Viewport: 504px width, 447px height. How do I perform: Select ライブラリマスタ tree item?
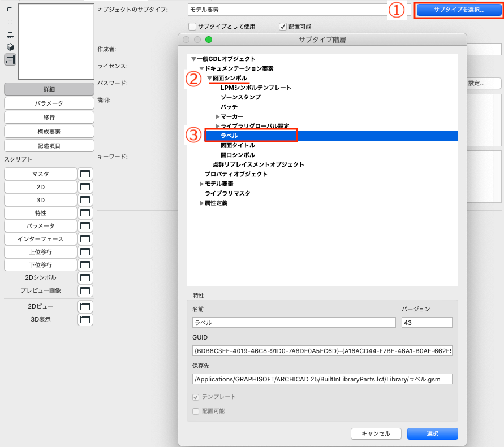pyautogui.click(x=227, y=193)
